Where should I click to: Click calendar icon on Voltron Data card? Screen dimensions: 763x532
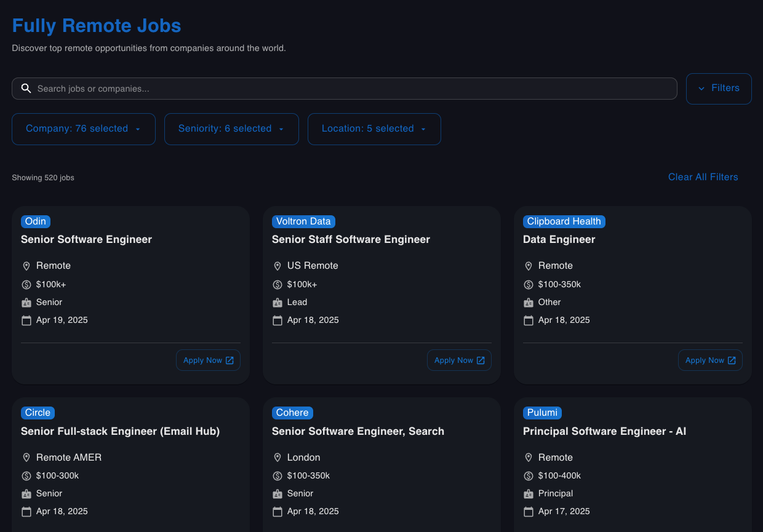278,320
